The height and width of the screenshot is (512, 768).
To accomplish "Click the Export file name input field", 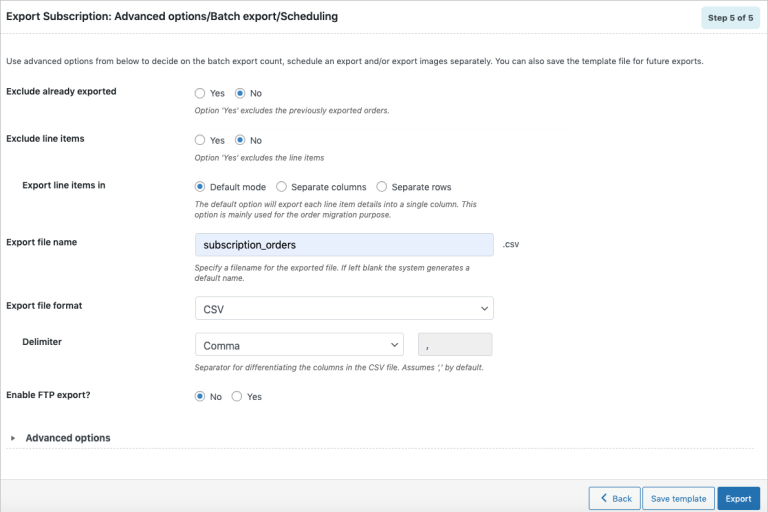I will [x=344, y=244].
